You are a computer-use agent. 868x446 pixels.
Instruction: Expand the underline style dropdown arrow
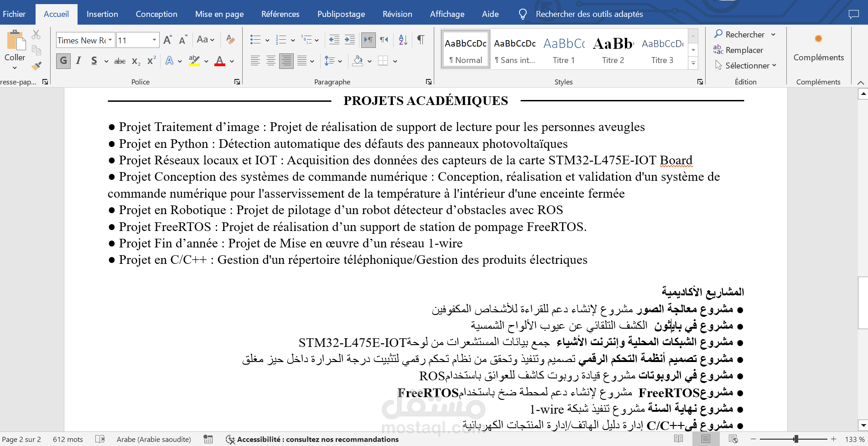point(106,61)
